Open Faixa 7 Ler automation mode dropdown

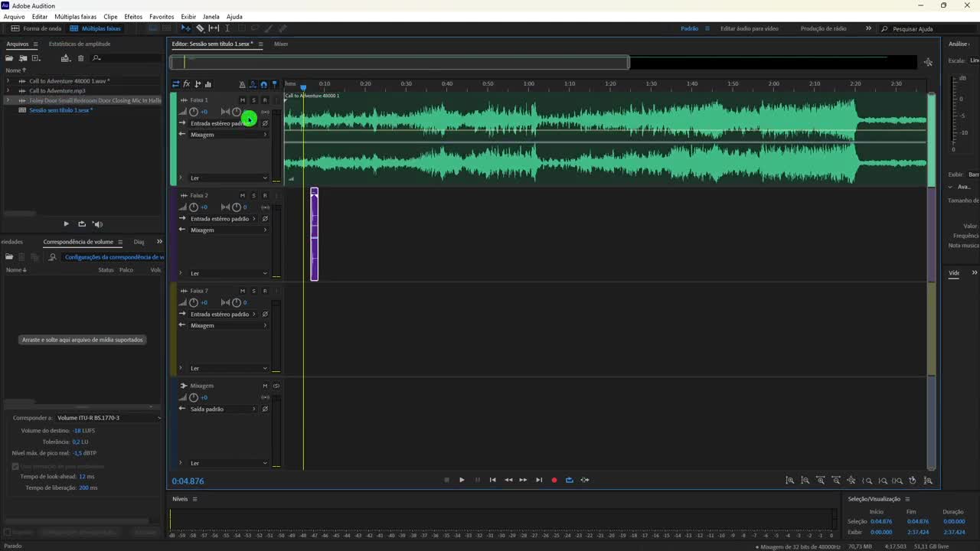(x=228, y=369)
